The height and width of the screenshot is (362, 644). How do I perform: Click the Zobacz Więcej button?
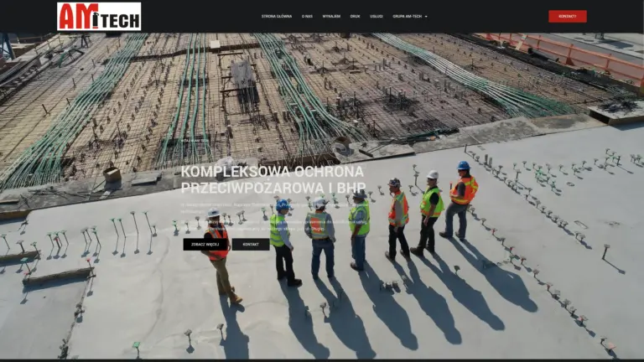pos(205,244)
